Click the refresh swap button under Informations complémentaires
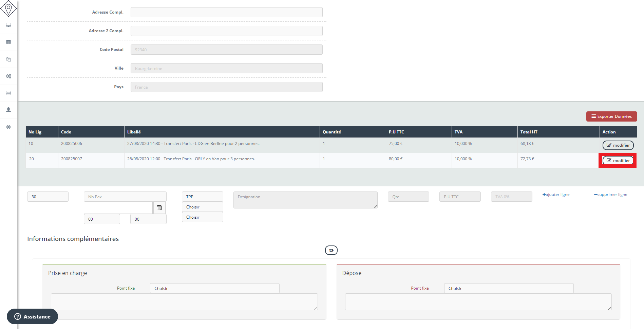 pyautogui.click(x=331, y=250)
